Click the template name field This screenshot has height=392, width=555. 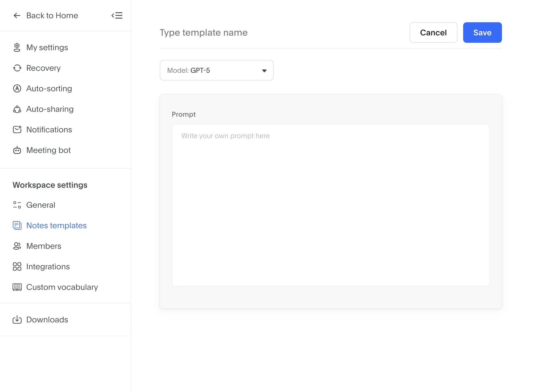(204, 33)
